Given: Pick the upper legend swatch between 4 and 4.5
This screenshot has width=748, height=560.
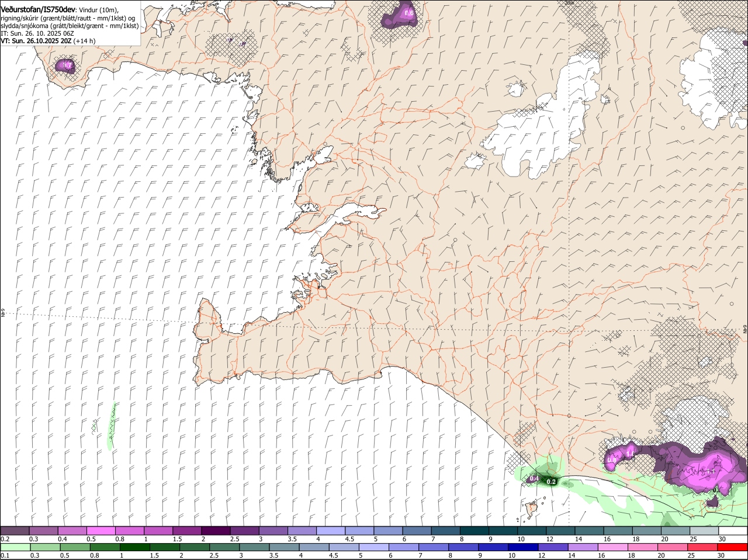Looking at the screenshot, I should tap(331, 531).
